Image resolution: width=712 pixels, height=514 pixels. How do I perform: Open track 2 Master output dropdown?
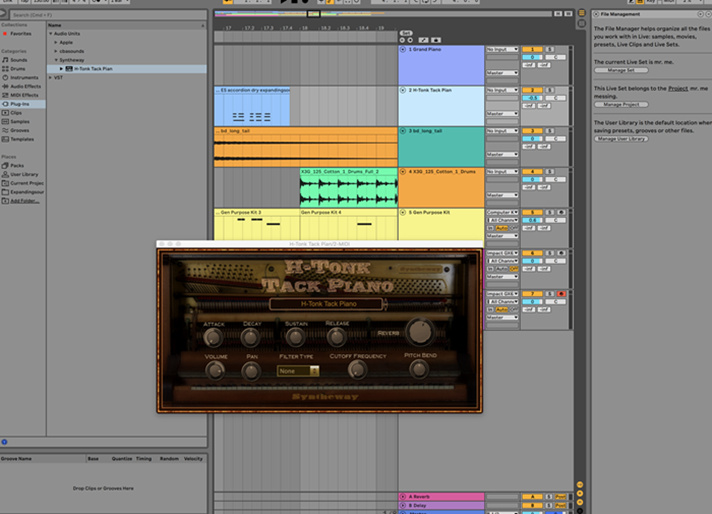[502, 114]
